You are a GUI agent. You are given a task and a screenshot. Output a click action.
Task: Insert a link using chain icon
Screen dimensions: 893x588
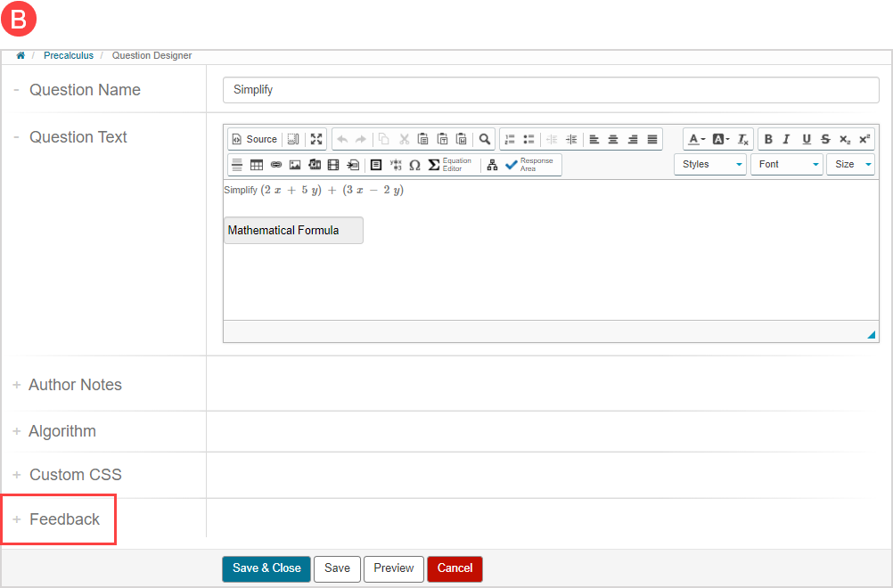click(275, 165)
